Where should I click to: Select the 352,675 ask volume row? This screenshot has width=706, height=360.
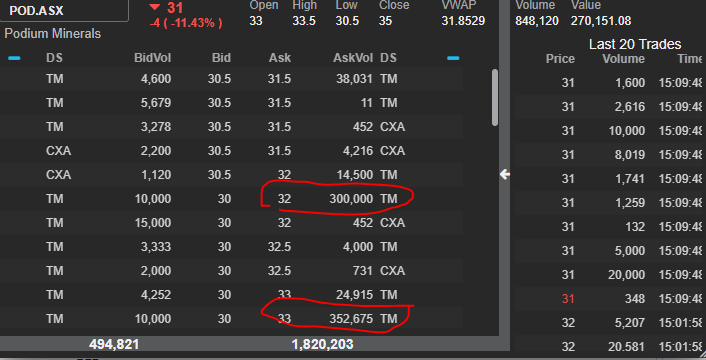click(231, 319)
